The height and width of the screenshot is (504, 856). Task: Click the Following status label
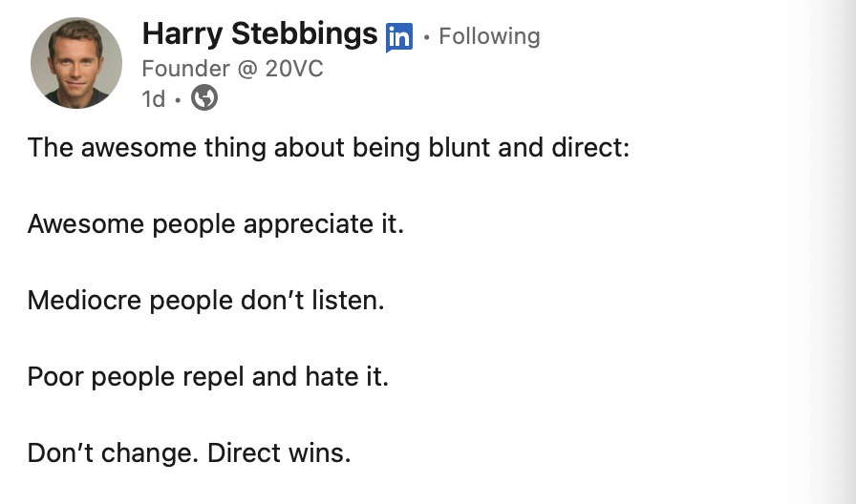[x=489, y=36]
